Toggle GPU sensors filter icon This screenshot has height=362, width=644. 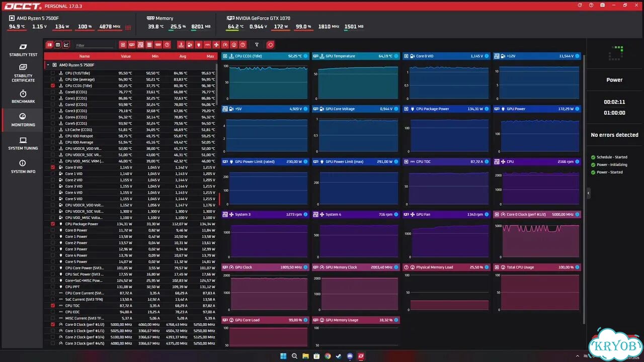(132, 45)
